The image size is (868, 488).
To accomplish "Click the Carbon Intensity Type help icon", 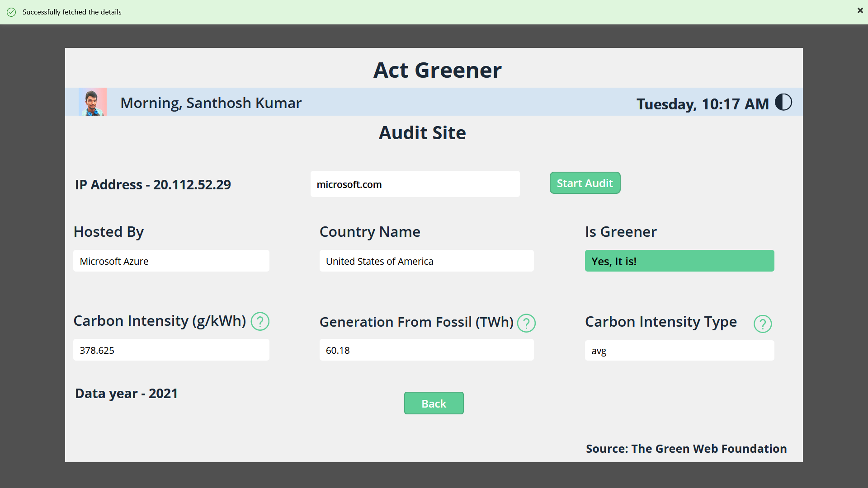I will point(762,324).
